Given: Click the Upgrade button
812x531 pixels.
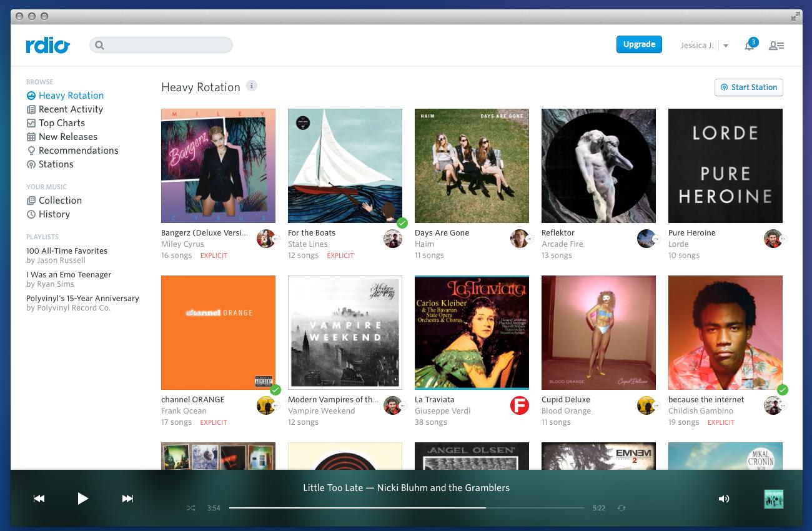Looking at the screenshot, I should coord(639,44).
